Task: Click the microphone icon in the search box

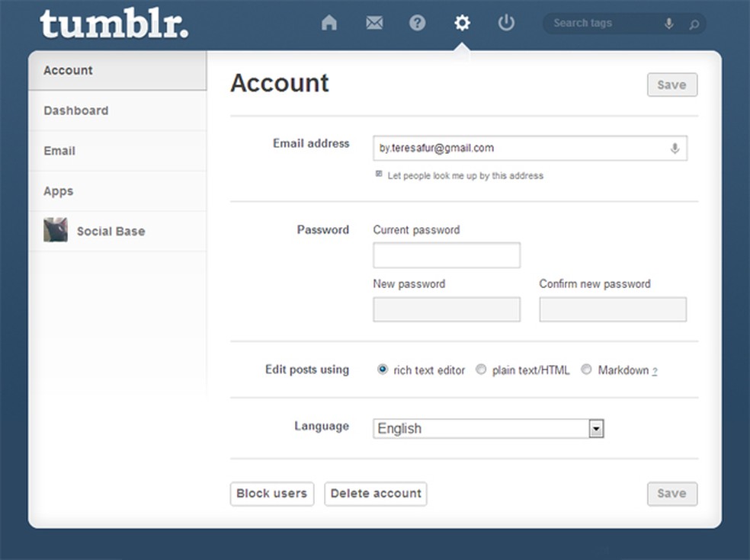Action: point(668,24)
